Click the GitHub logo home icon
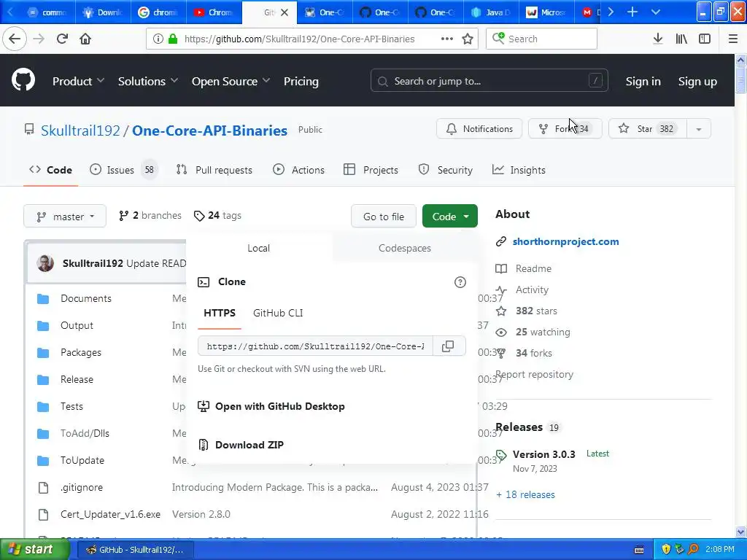The height and width of the screenshot is (560, 747). (23, 80)
